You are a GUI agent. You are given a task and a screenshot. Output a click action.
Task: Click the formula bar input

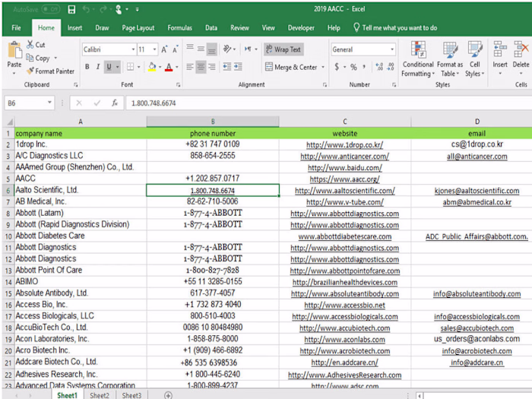(328, 103)
